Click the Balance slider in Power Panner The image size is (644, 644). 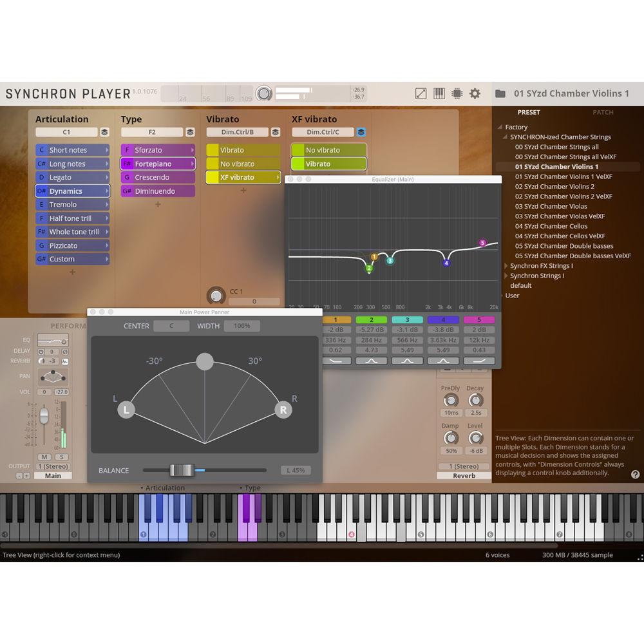182,470
